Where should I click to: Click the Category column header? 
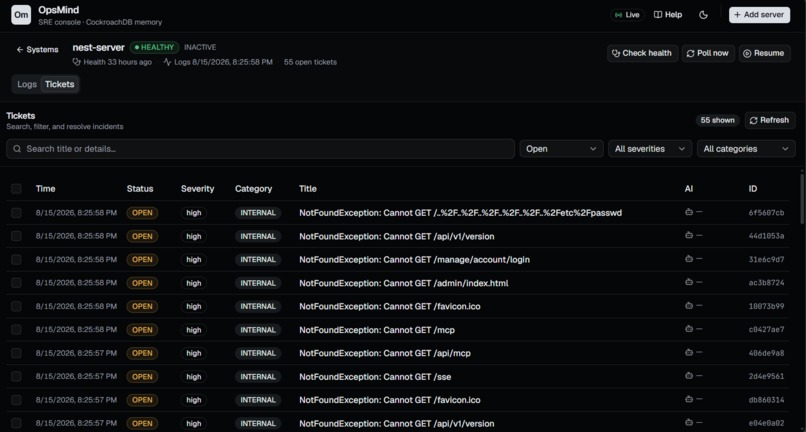253,189
